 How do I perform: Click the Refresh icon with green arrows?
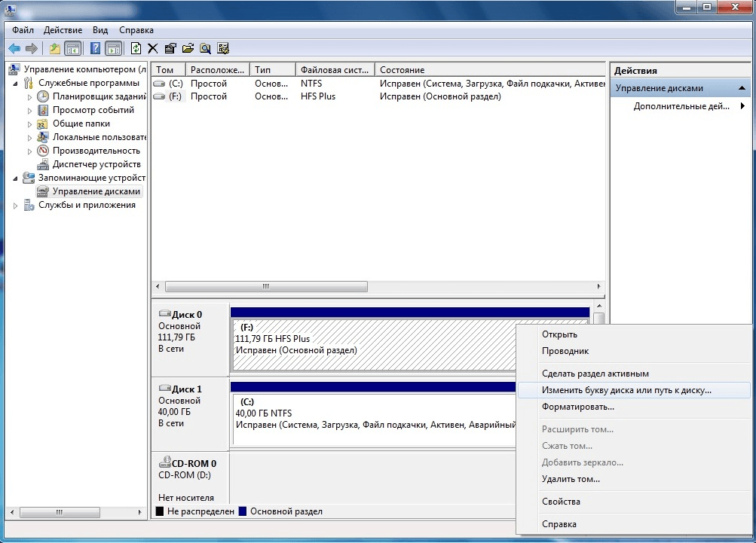click(136, 48)
